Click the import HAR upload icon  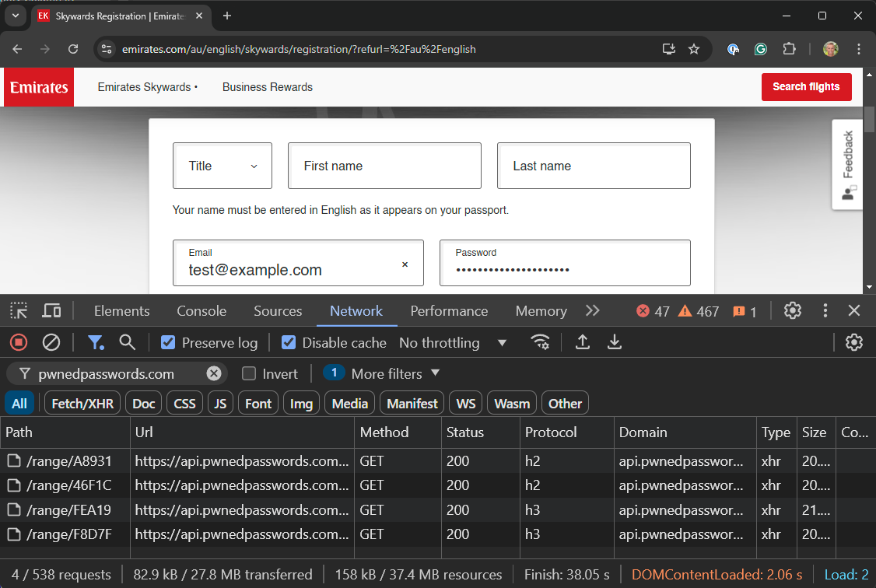[x=582, y=342]
